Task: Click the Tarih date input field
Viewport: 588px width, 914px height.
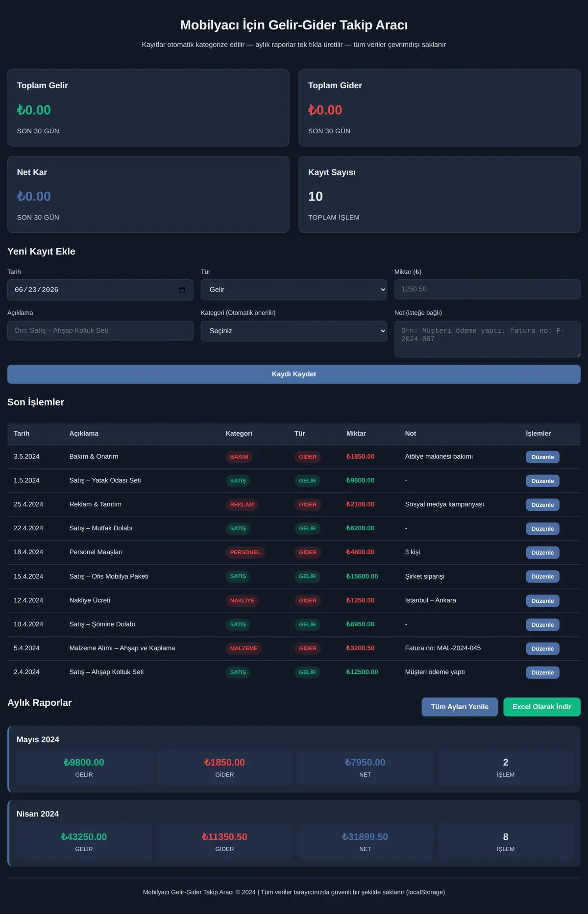Action: click(100, 290)
